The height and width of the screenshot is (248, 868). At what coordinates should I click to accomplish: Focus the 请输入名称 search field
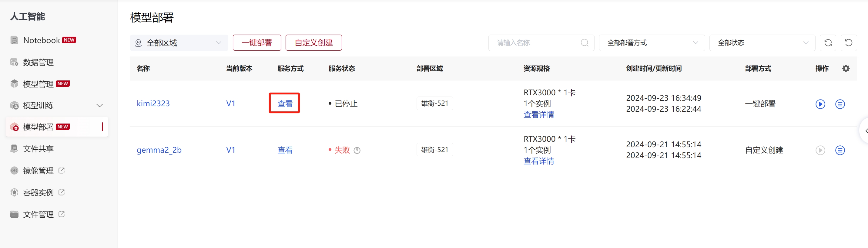pyautogui.click(x=536, y=43)
